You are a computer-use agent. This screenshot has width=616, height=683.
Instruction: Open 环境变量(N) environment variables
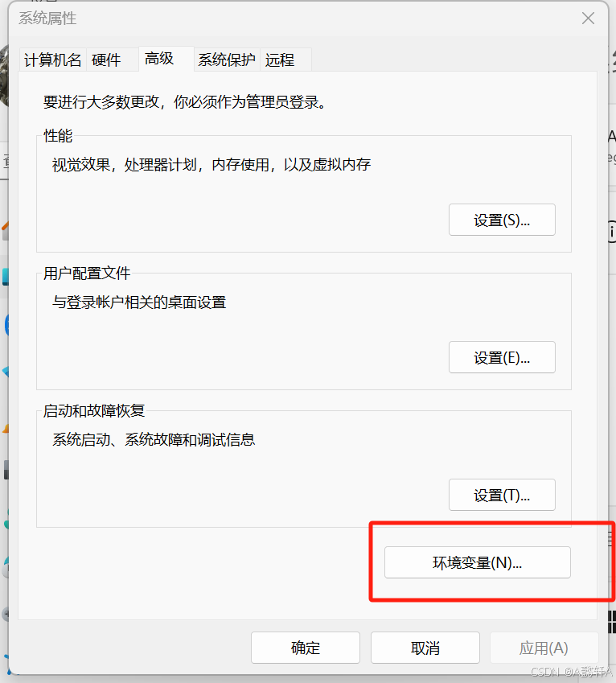click(478, 563)
